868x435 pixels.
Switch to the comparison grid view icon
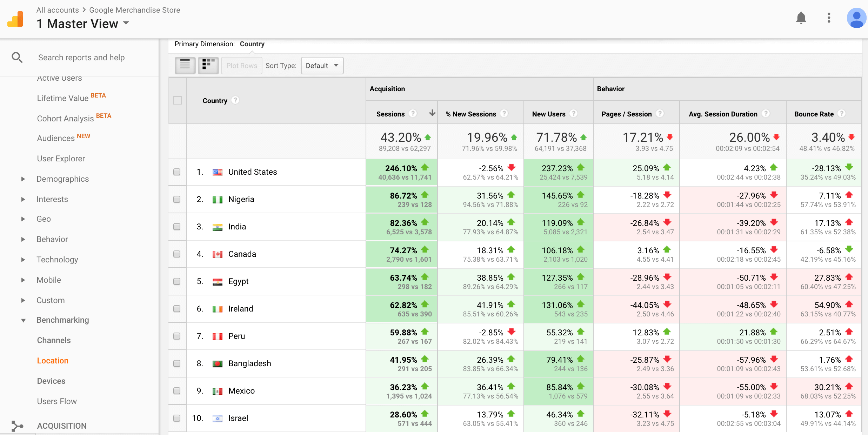tap(208, 65)
